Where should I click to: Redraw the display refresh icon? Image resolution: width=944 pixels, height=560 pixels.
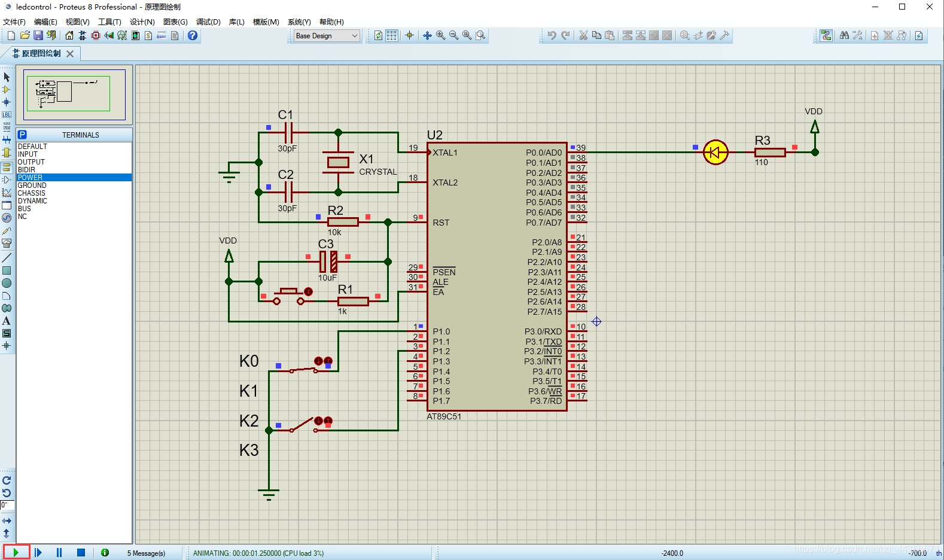point(378,36)
